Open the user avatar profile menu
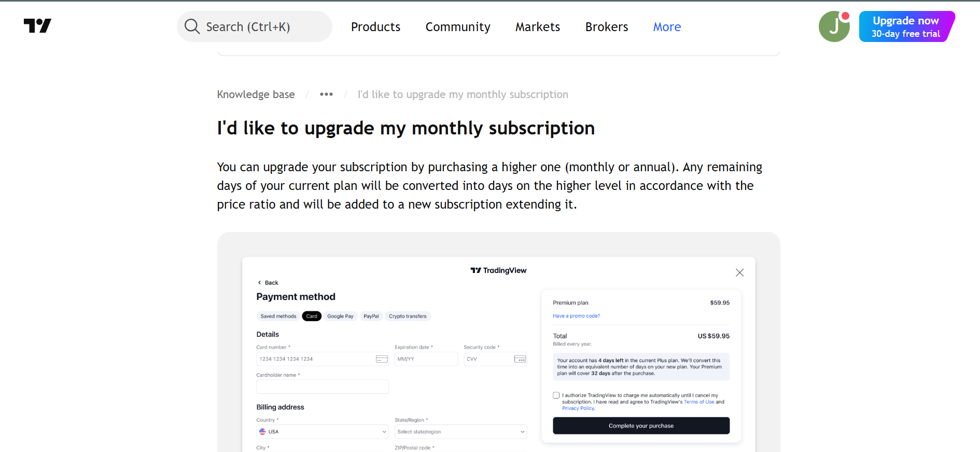Screen dimensions: 980x452 [834, 26]
